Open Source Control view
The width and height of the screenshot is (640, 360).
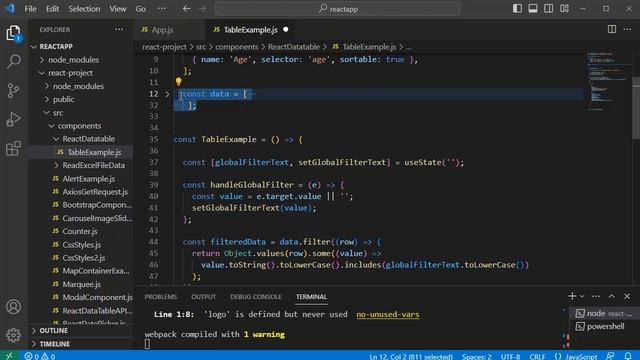[x=13, y=91]
